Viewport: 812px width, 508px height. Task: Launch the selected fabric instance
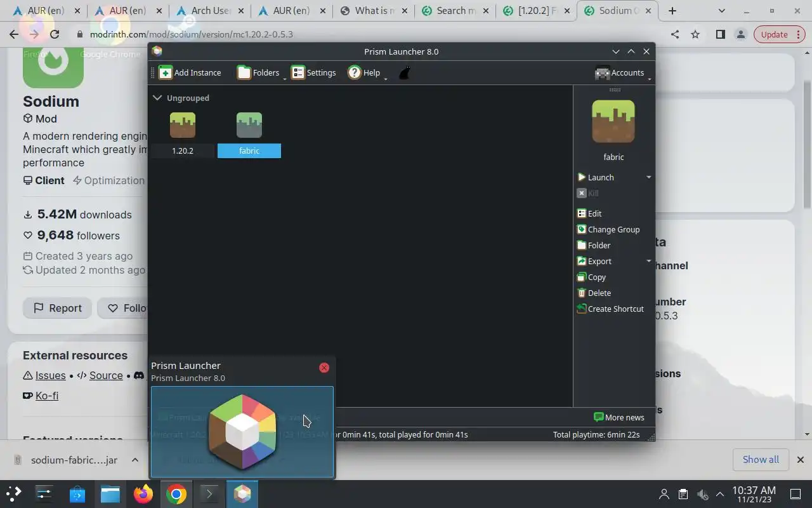(596, 177)
